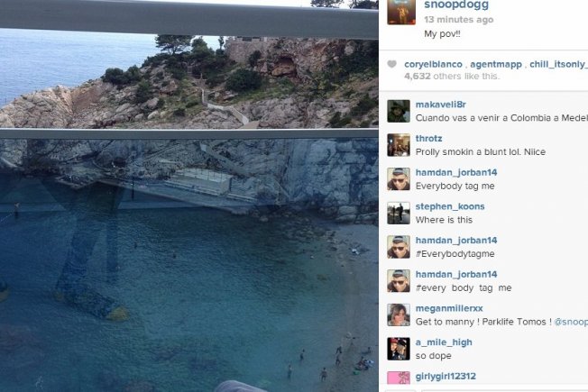The image size is (588, 392).
Task: Open the girlygirl12312 username link
Action: pos(446,377)
